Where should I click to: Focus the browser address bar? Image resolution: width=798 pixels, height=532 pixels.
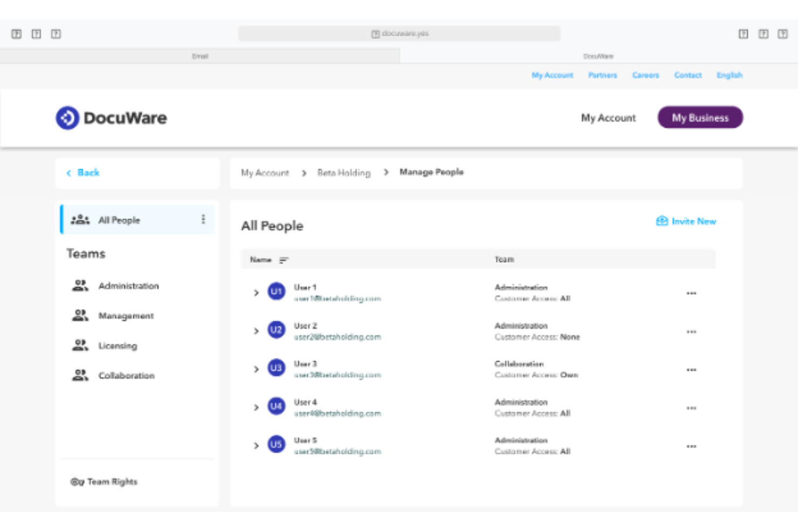(400, 33)
